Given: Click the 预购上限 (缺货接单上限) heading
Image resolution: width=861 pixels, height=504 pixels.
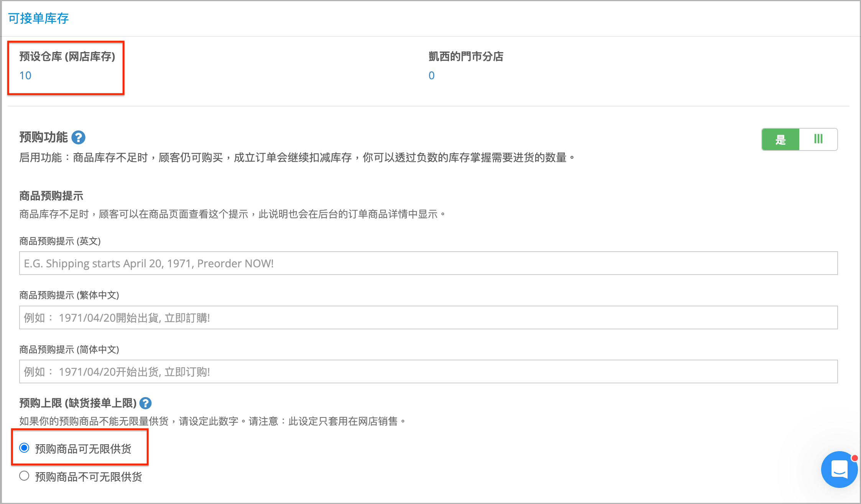Looking at the screenshot, I should pyautogui.click(x=78, y=403).
